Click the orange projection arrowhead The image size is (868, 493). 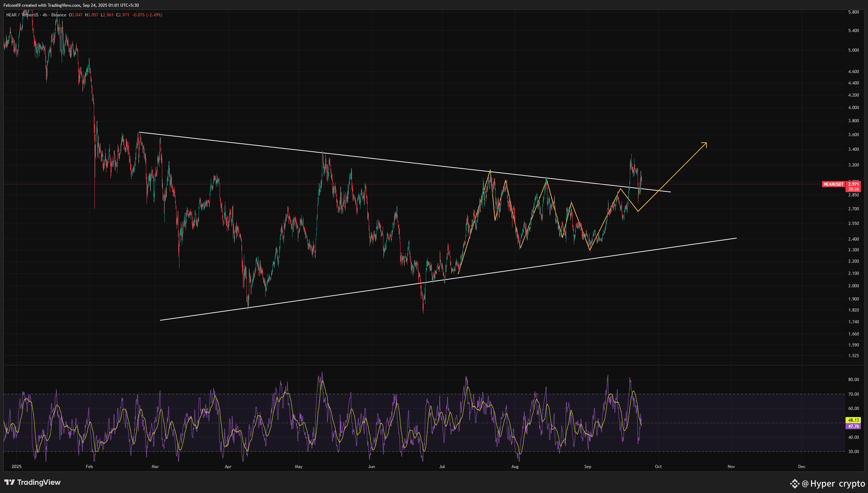(705, 144)
